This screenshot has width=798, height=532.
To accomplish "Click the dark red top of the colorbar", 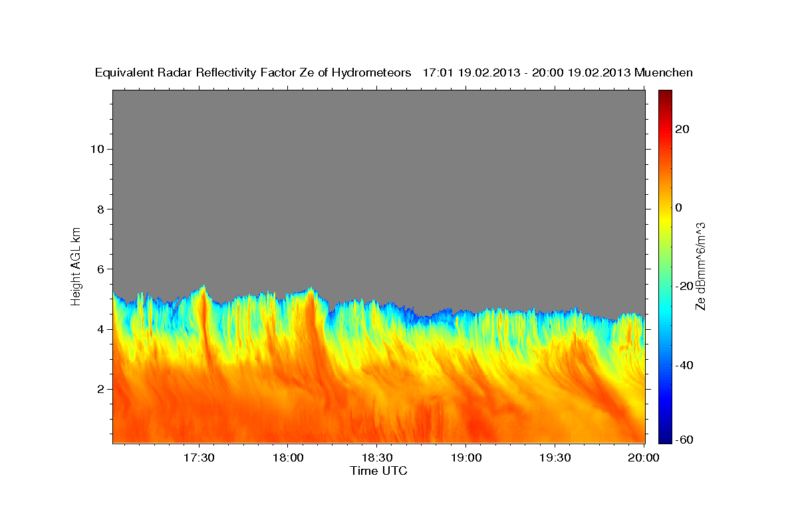I will click(664, 94).
